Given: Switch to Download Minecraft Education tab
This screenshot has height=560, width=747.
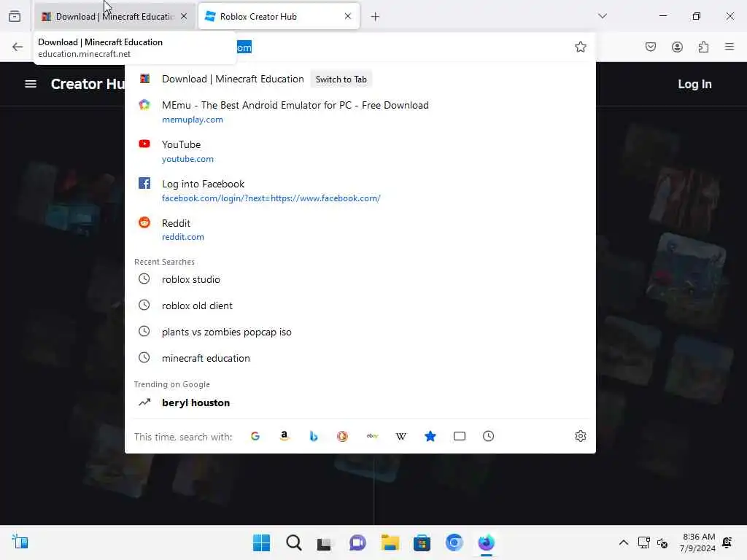Looking at the screenshot, I should coord(115,16).
